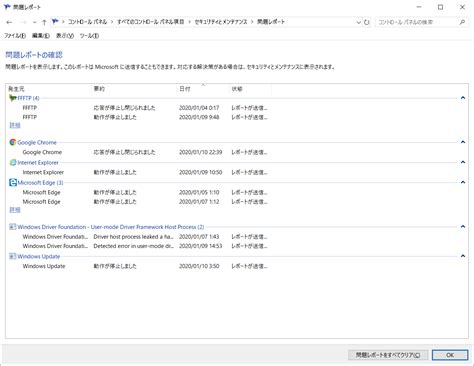Collapse the Microsoft Edge (3) group
474x366 pixels.
click(463, 182)
